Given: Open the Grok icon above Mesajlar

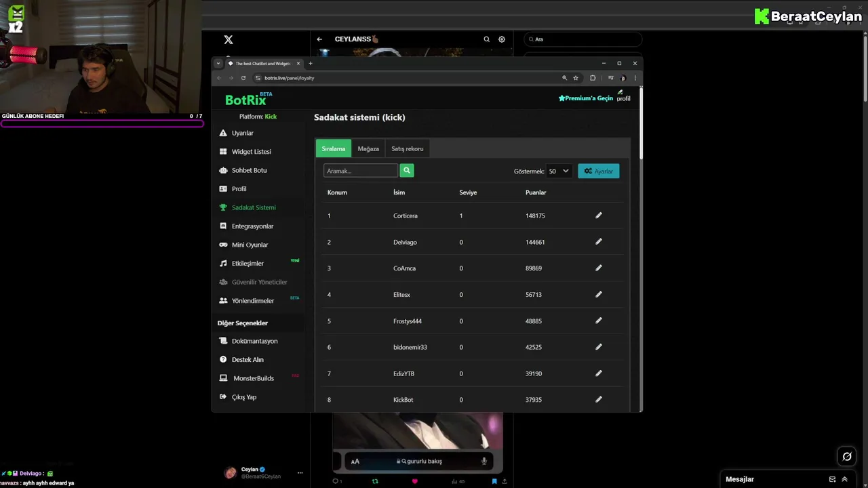Looking at the screenshot, I should tap(847, 456).
